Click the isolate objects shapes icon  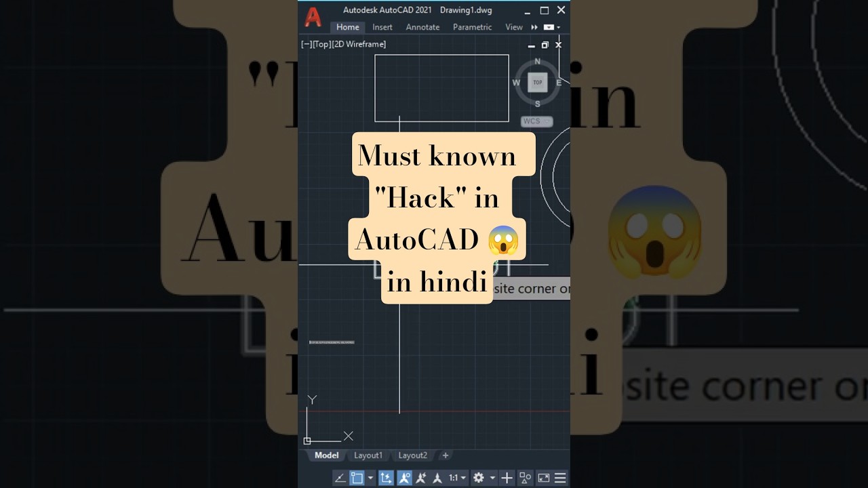click(x=525, y=478)
